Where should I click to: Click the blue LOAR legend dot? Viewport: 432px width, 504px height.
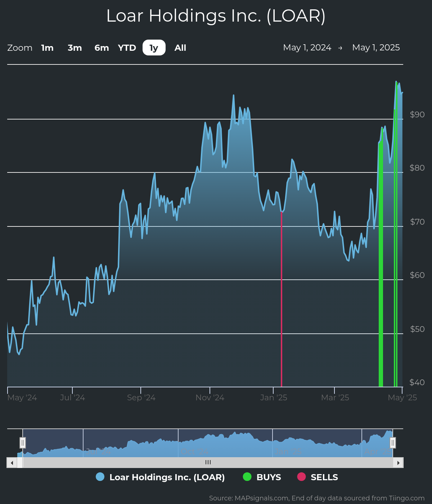pos(100,477)
